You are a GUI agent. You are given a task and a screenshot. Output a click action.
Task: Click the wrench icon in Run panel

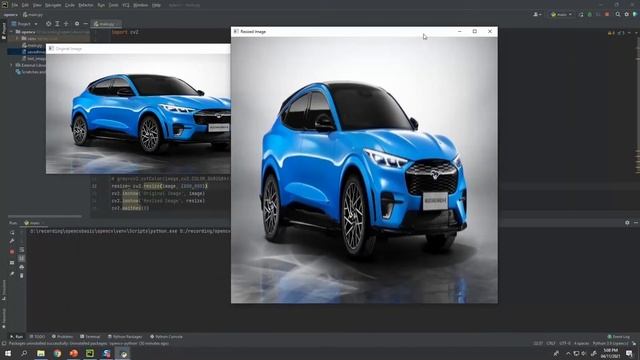pos(12,241)
